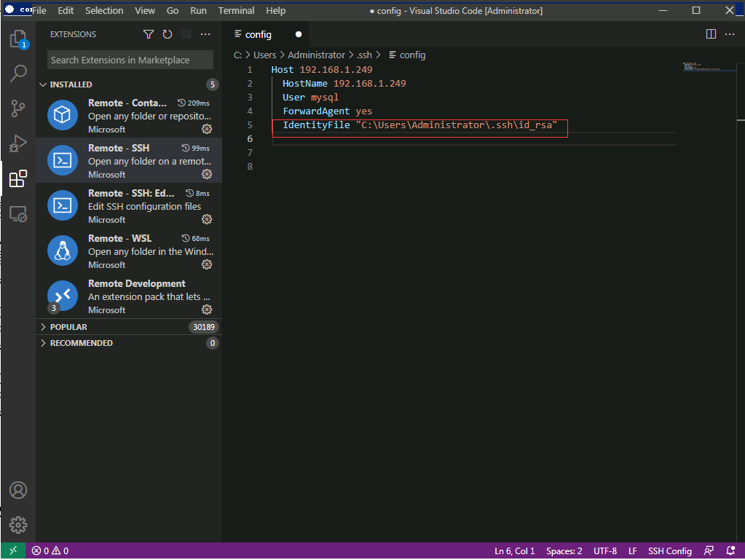The width and height of the screenshot is (745, 560).
Task: Open the Source Control view icon
Action: coord(18,109)
